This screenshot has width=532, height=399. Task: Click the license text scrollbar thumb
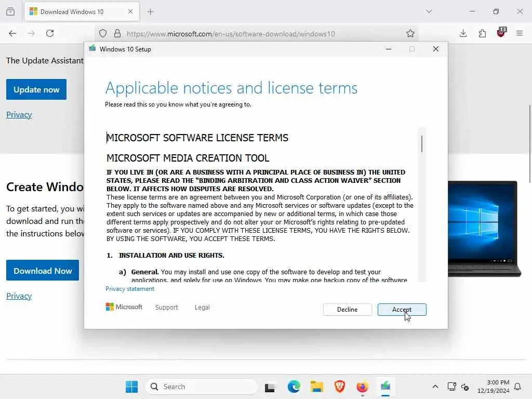pyautogui.click(x=422, y=144)
